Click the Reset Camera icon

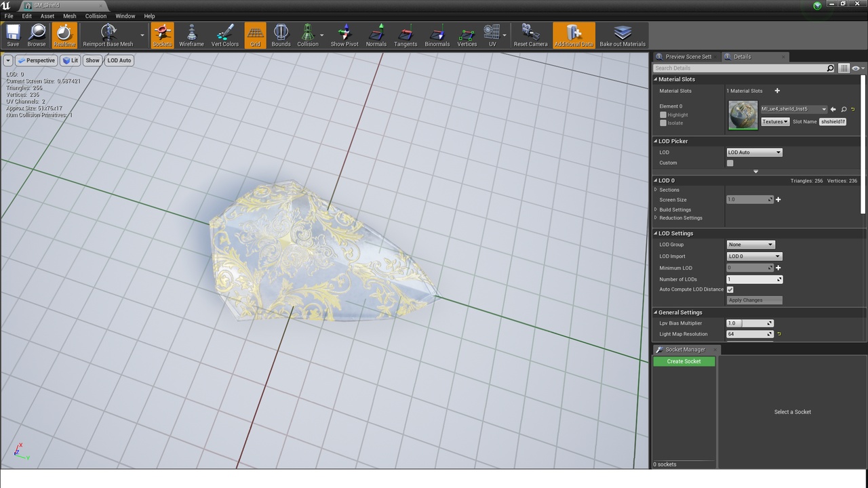point(530,35)
